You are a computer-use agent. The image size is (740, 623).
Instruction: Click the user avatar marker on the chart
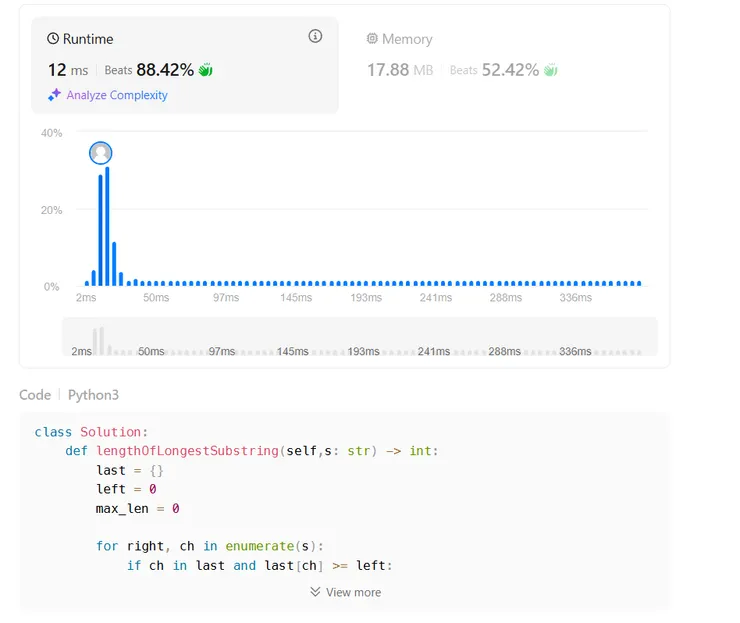100,153
